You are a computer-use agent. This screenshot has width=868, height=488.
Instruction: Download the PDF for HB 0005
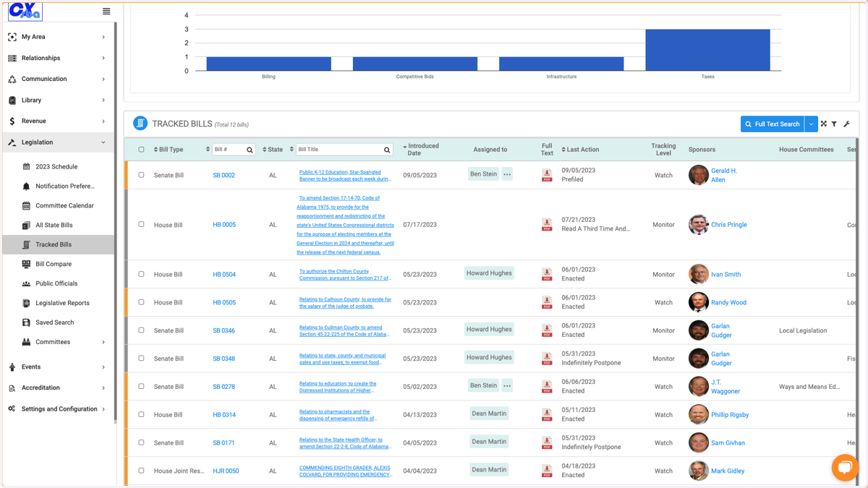(547, 225)
